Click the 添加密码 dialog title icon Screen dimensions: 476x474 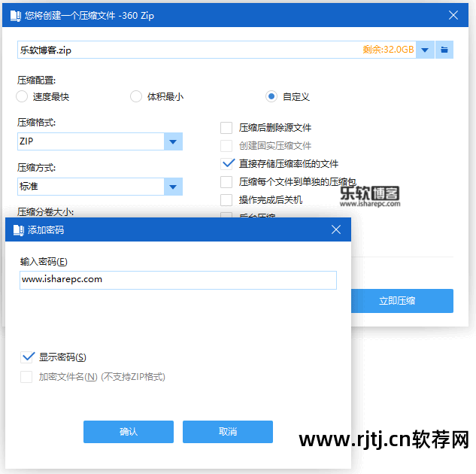19,230
